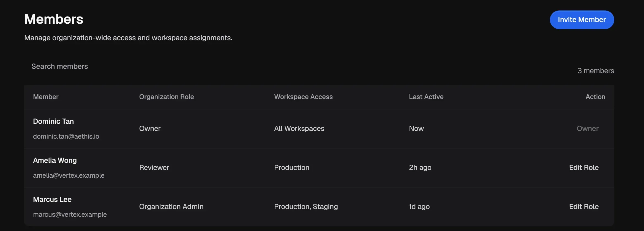Click the Organization Admin role cell
This screenshot has width=644, height=231.
pos(171,207)
